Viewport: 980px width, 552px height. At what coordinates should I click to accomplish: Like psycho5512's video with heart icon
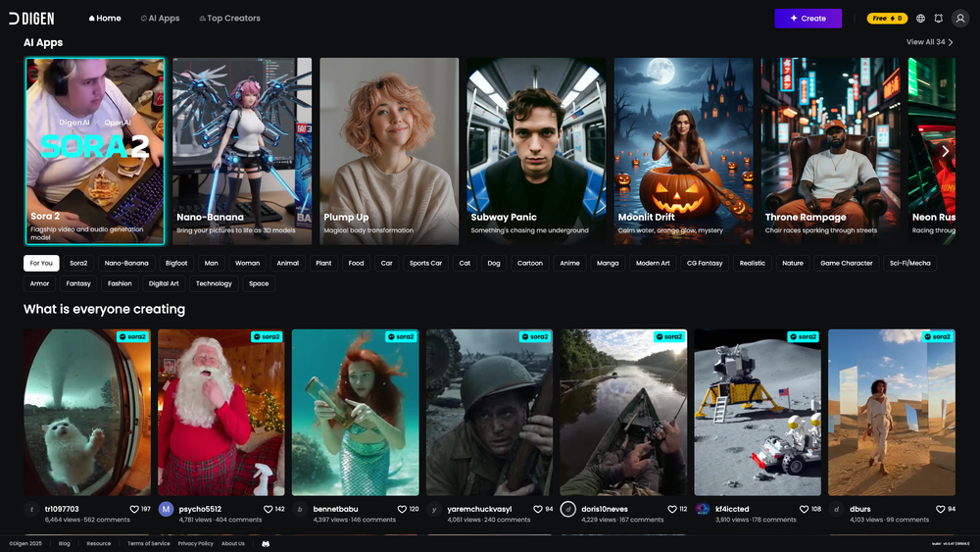click(x=269, y=509)
